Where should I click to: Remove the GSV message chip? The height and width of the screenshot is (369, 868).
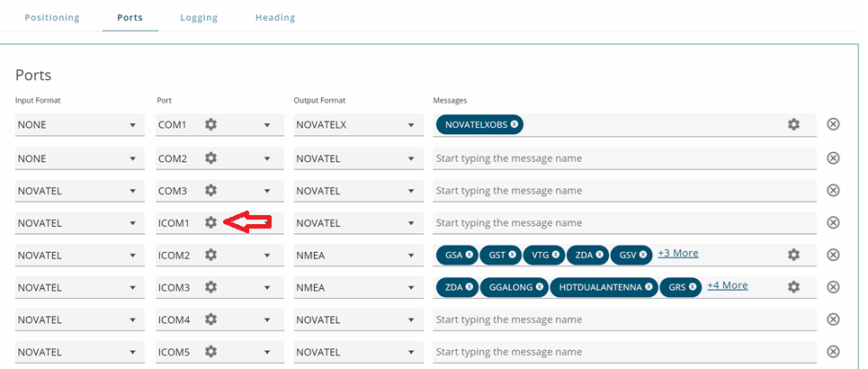pyautogui.click(x=643, y=255)
